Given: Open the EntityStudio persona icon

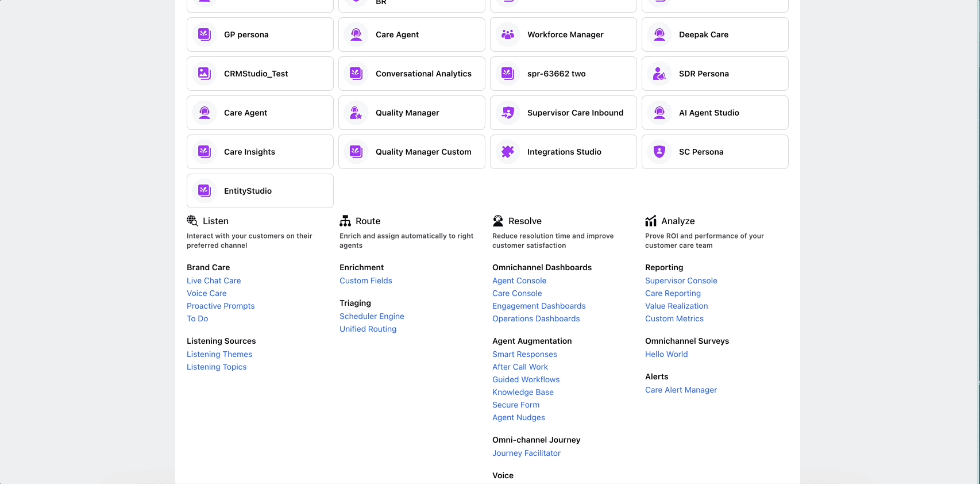Looking at the screenshot, I should tap(205, 191).
